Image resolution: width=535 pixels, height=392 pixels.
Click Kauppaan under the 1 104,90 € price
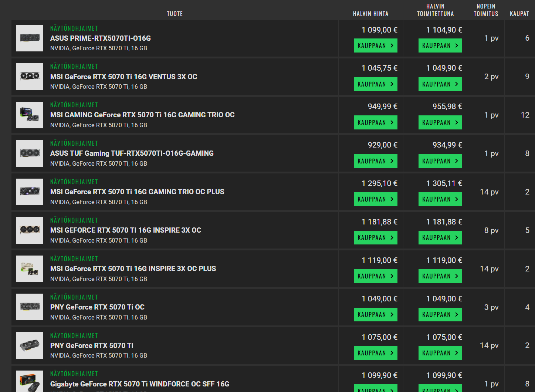coord(440,45)
